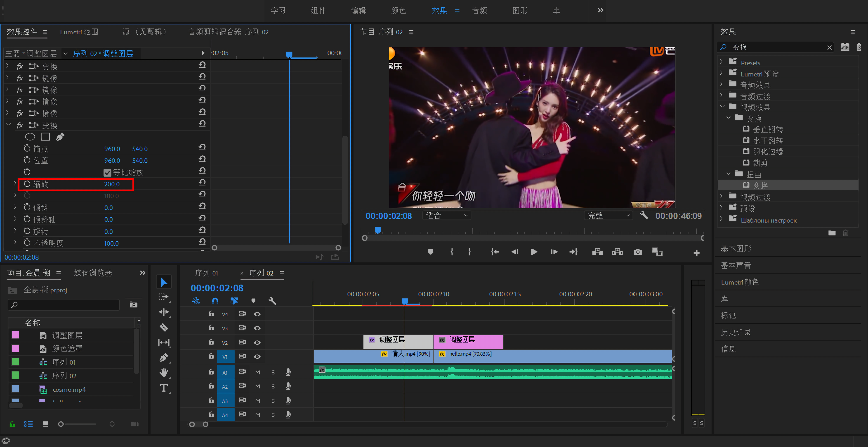Open 历史记录 panel
This screenshot has height=447, width=868.
click(736, 332)
